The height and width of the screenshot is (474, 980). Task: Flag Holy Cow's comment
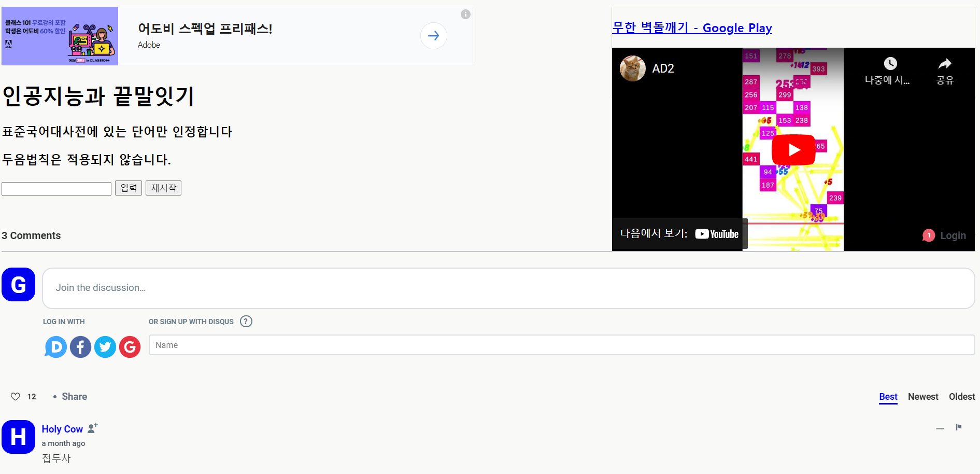(958, 427)
